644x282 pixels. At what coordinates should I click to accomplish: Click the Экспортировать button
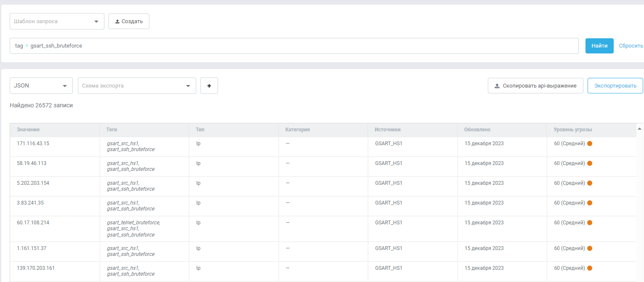[x=615, y=86]
